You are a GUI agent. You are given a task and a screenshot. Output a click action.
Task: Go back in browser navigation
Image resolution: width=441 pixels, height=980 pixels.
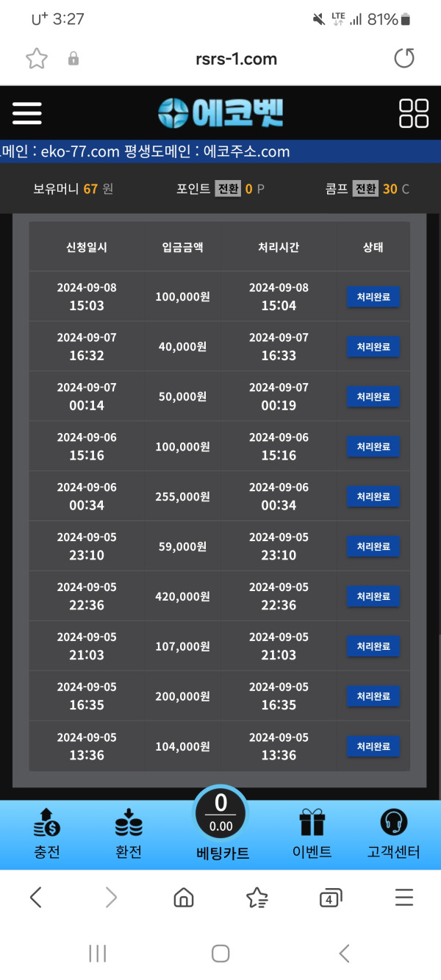[35, 897]
